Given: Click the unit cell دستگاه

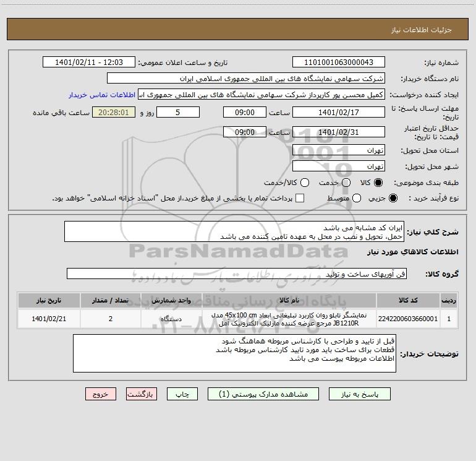Looking at the screenshot, I should tap(171, 319).
